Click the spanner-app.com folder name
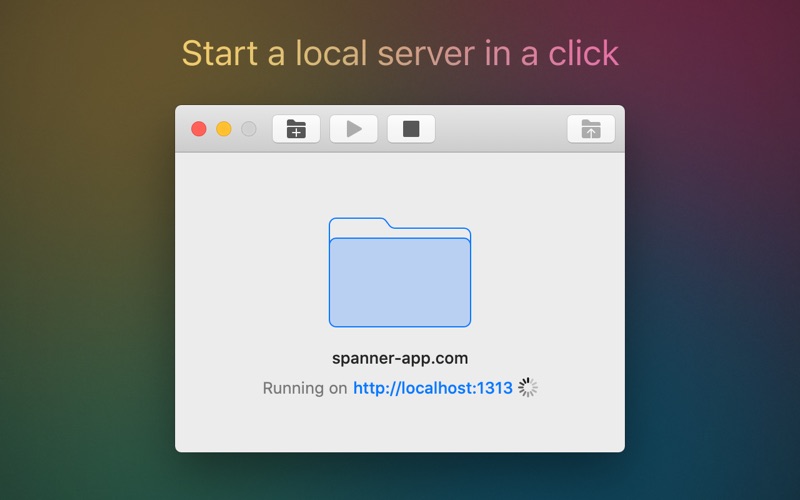This screenshot has width=800, height=500. pyautogui.click(x=400, y=358)
